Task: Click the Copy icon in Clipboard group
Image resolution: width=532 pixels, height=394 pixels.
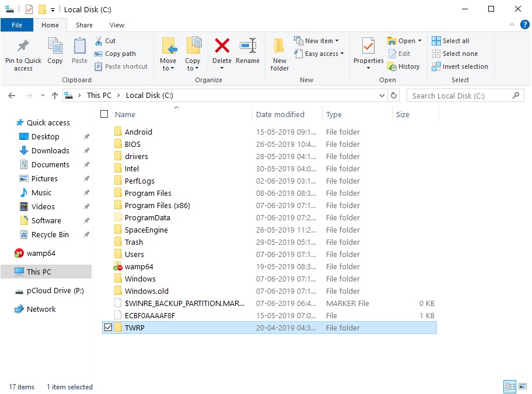Action: pos(55,47)
